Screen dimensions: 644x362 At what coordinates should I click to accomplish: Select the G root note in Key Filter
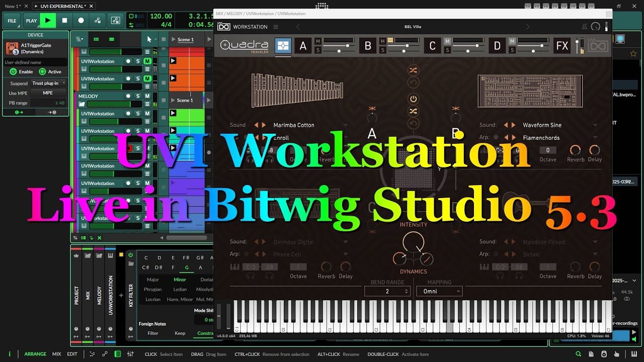[x=187, y=267]
